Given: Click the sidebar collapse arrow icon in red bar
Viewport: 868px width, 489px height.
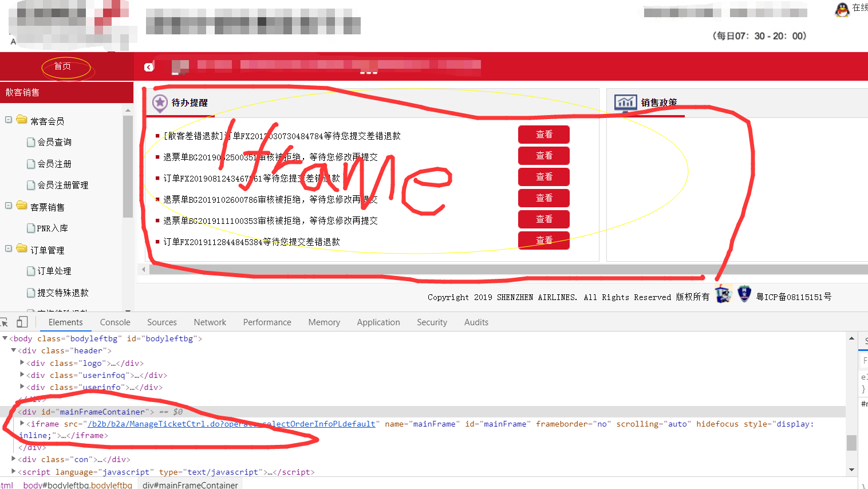Looking at the screenshot, I should click(x=149, y=67).
